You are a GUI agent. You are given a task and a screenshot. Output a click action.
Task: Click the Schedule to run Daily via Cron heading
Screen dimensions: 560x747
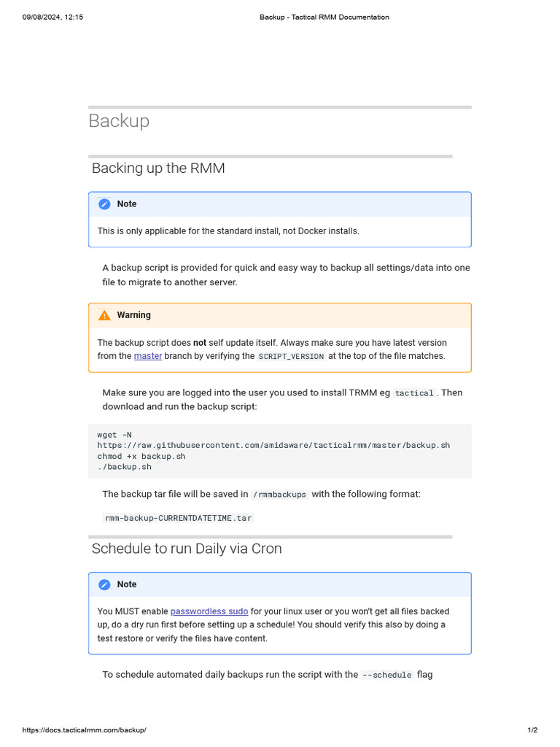click(x=187, y=549)
